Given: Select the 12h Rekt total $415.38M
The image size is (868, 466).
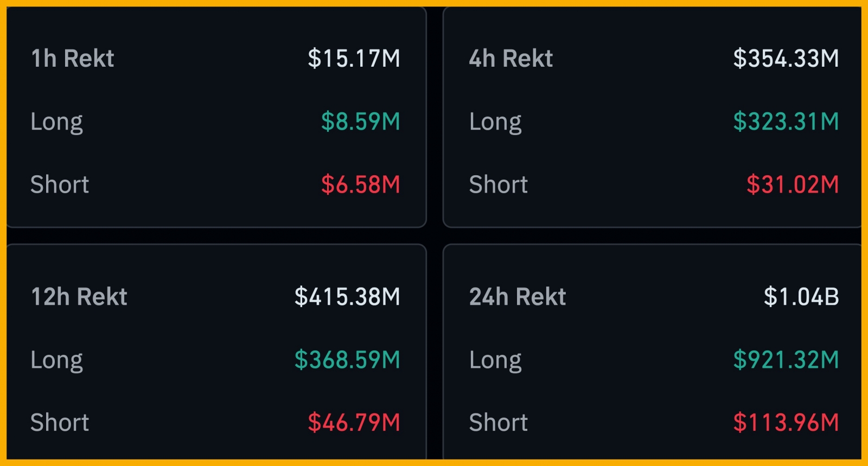Looking at the screenshot, I should coord(347,297).
